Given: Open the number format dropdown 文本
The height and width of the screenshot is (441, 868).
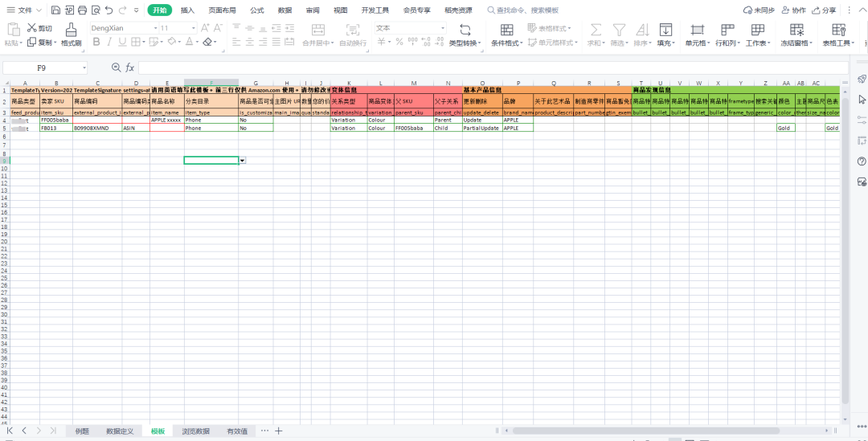Looking at the screenshot, I should click(443, 27).
